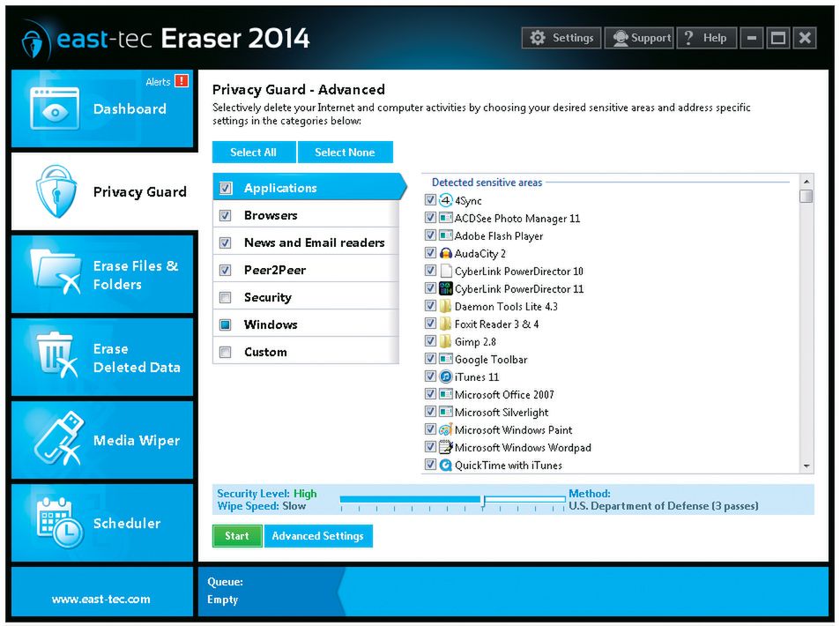Click the Media Wiper USB stick icon
This screenshot has height=626, width=840.
pyautogui.click(x=58, y=438)
